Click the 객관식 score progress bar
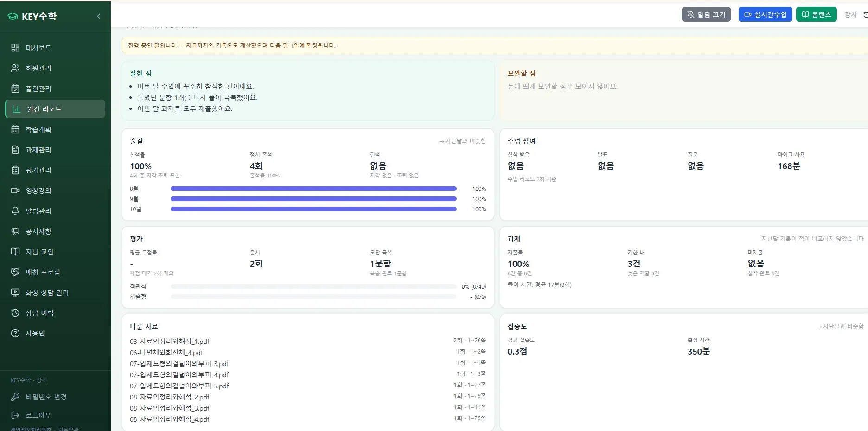Viewport: 868px width, 431px height. tap(313, 286)
